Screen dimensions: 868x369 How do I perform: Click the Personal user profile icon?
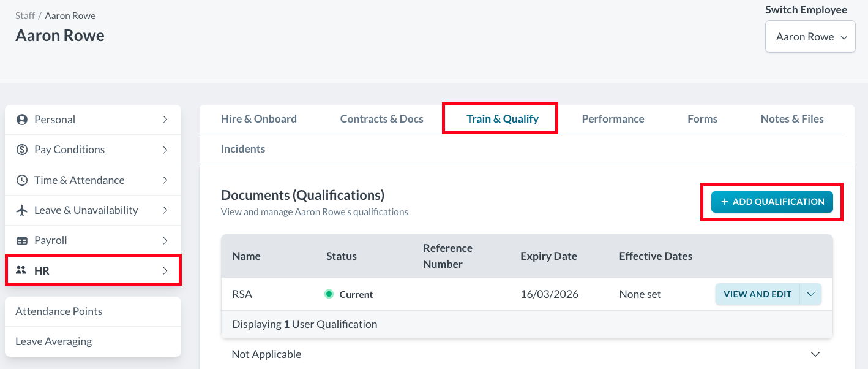pyautogui.click(x=22, y=120)
